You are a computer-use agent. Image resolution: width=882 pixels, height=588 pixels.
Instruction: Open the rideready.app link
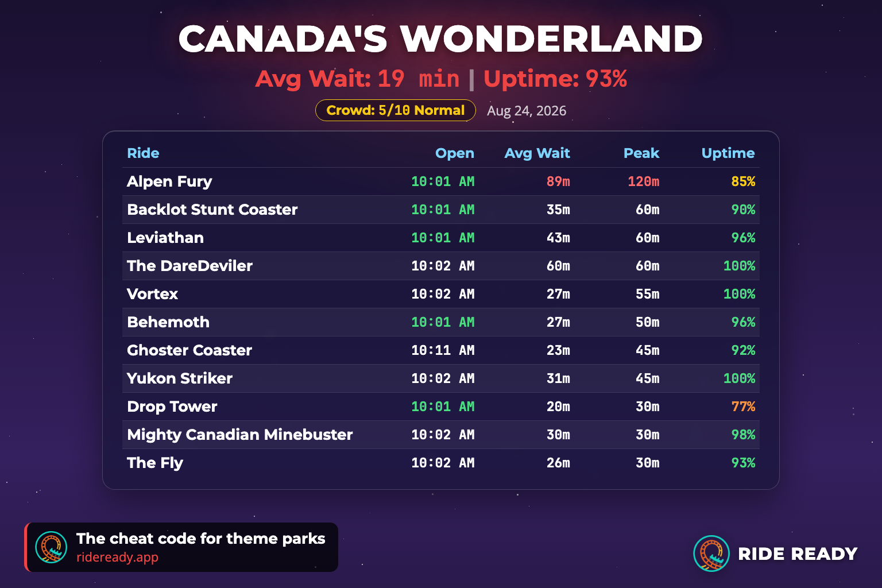[117, 557]
